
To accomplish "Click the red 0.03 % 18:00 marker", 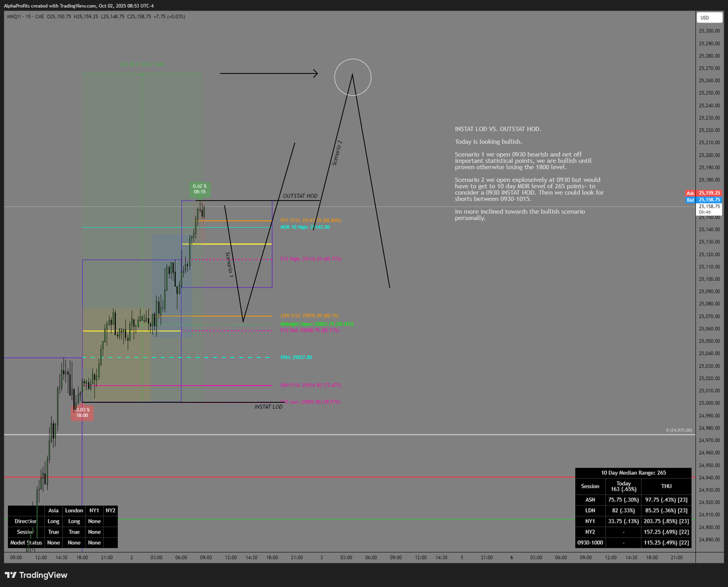I will 83,413.
